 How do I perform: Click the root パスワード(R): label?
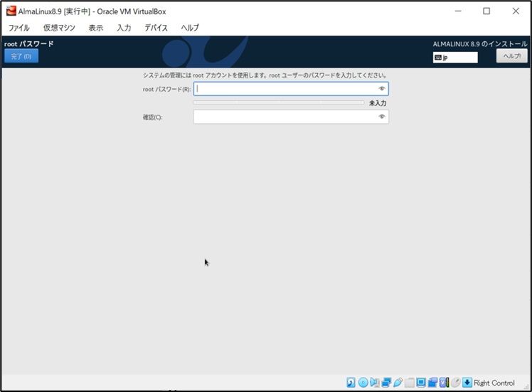pos(166,89)
